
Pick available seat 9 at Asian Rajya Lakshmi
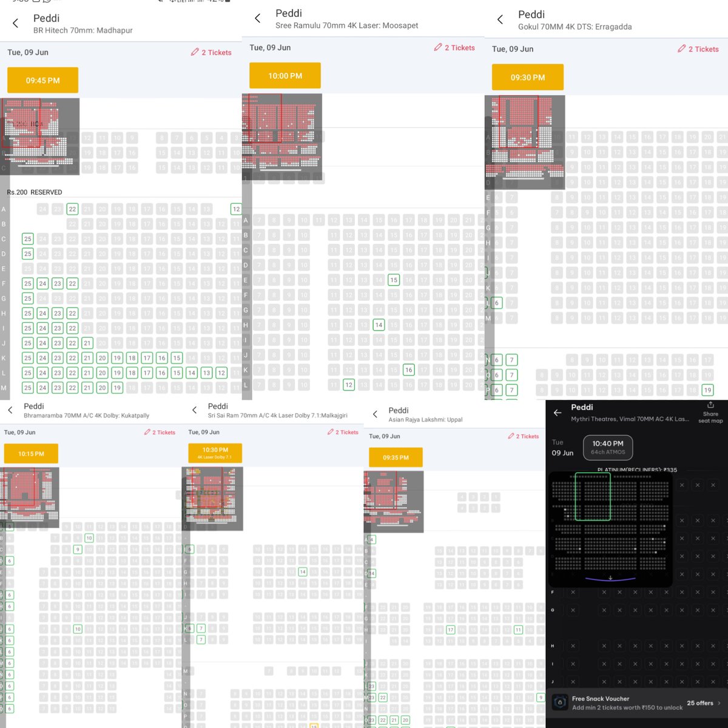coord(541,698)
